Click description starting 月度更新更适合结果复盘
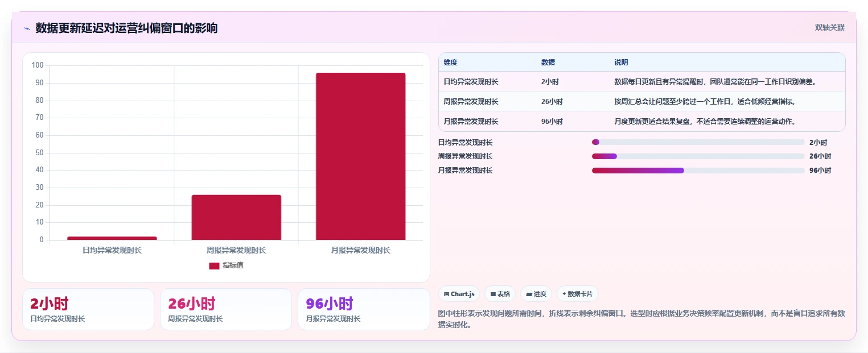The image size is (868, 353). (x=705, y=122)
